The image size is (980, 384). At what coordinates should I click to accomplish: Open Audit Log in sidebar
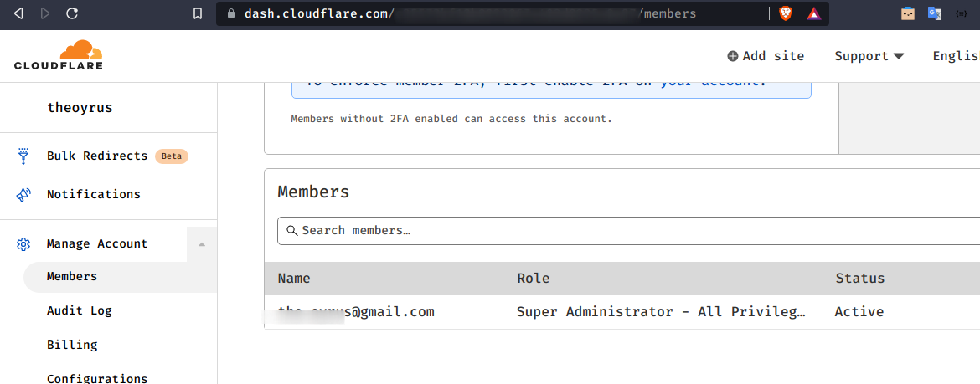[x=79, y=310]
